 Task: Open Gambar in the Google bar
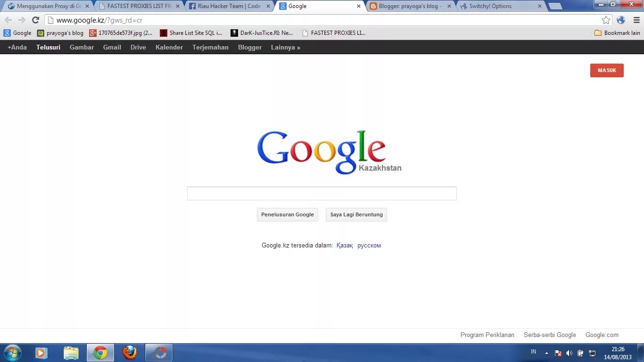click(x=82, y=47)
